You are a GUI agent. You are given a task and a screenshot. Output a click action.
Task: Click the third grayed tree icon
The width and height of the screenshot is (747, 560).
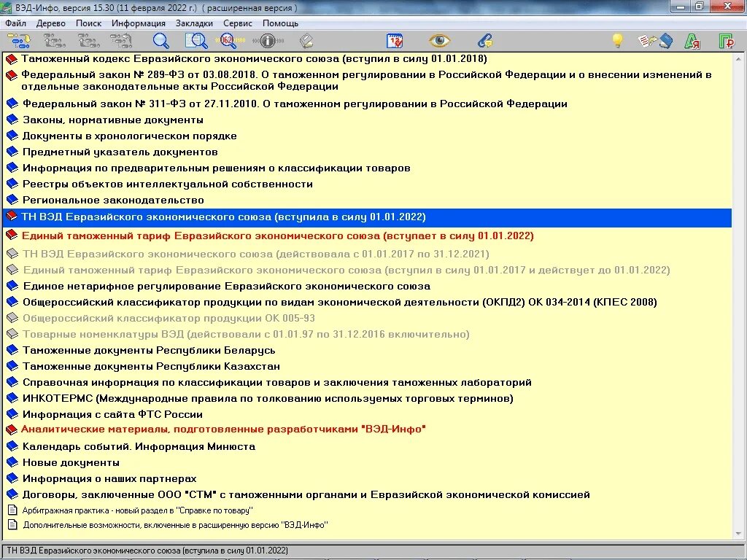click(88, 41)
